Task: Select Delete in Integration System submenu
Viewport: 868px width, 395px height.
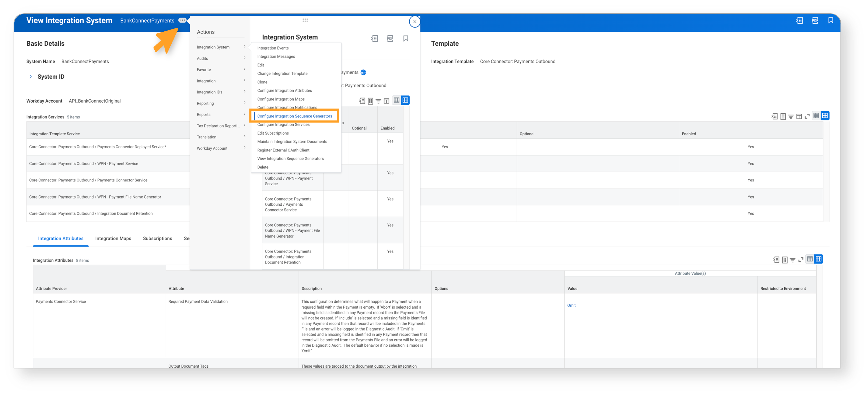Action: 263,167
